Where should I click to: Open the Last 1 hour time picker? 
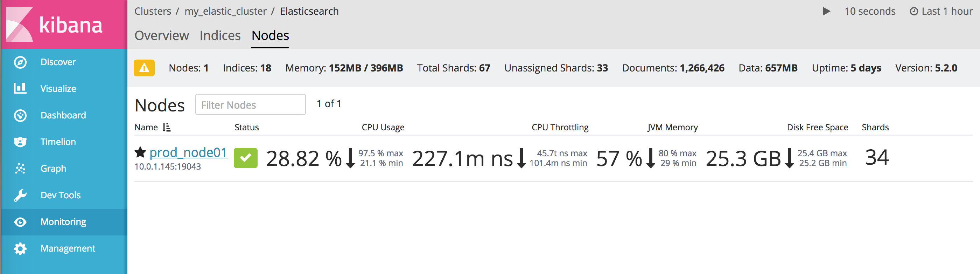(x=940, y=11)
